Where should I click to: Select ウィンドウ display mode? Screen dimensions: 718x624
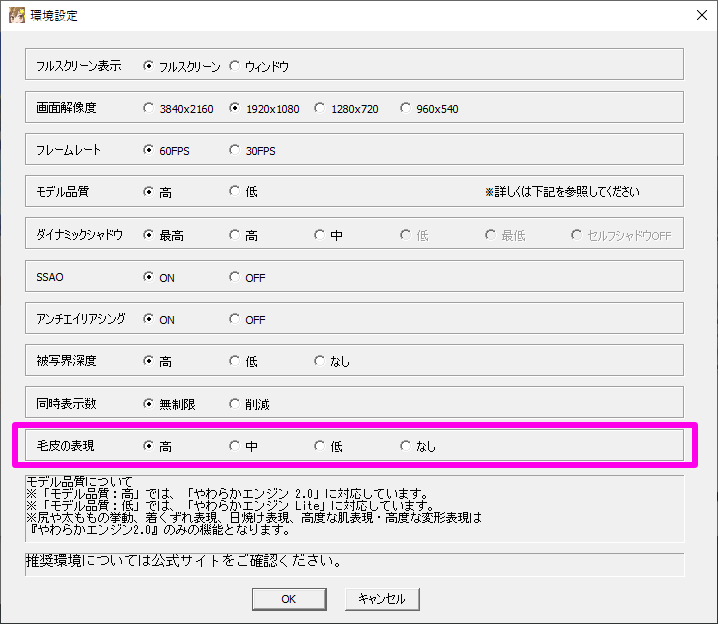pyautogui.click(x=235, y=66)
